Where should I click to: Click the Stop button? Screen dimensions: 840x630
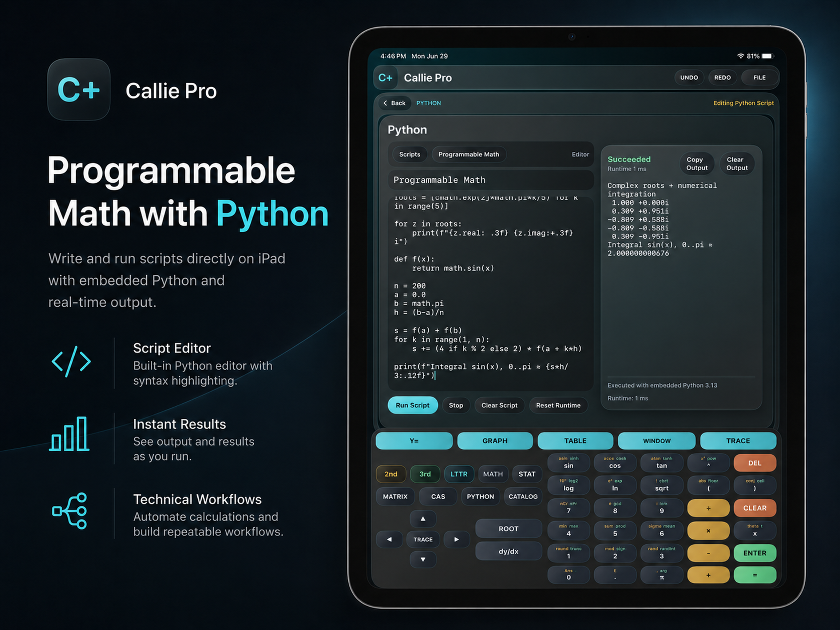[x=456, y=405]
